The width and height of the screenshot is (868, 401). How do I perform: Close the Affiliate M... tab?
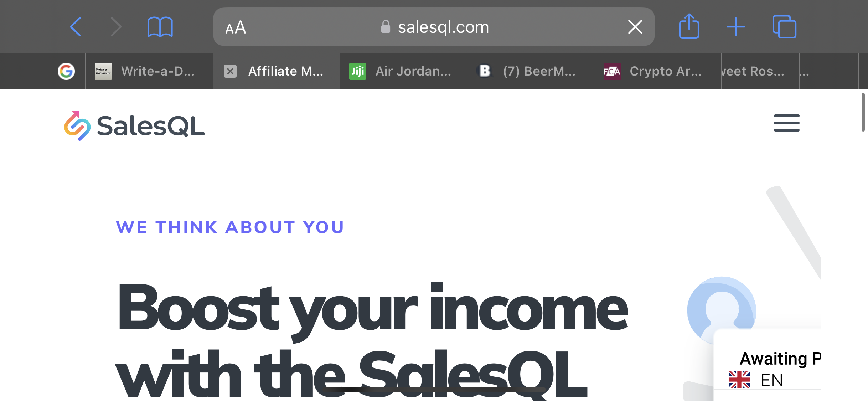click(230, 71)
